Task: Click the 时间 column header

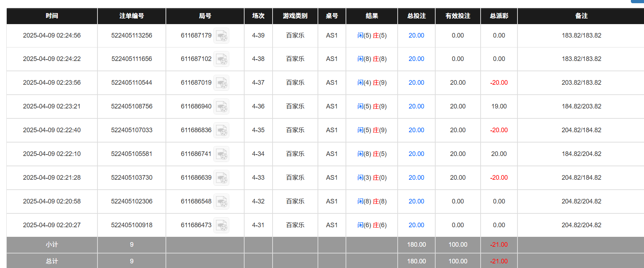Action: click(x=52, y=16)
